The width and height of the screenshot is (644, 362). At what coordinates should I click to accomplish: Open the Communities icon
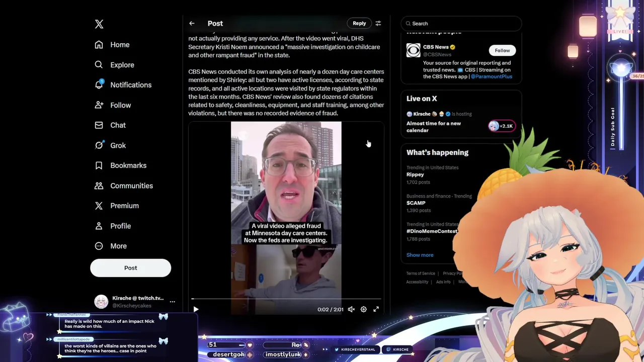(99, 186)
